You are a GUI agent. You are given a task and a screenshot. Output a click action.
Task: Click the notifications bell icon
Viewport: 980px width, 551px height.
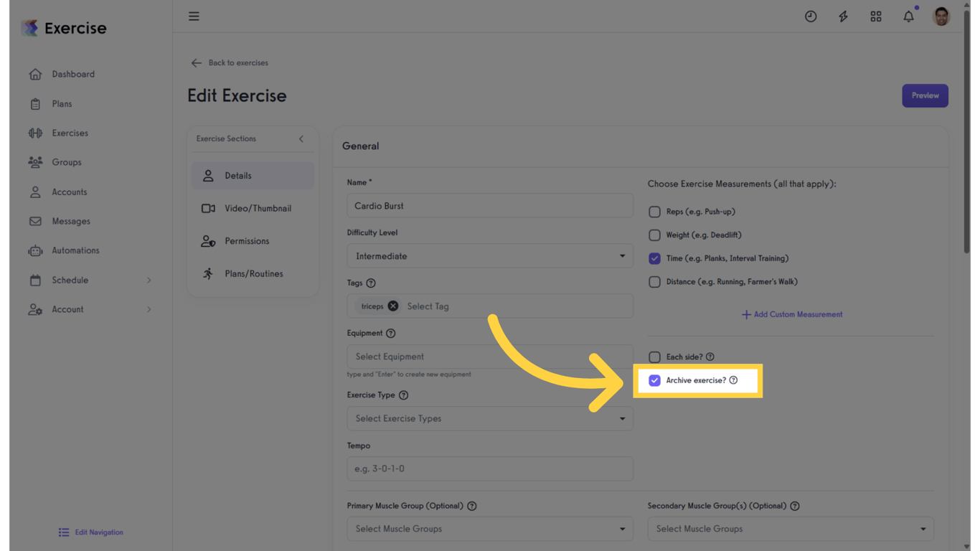tap(908, 16)
